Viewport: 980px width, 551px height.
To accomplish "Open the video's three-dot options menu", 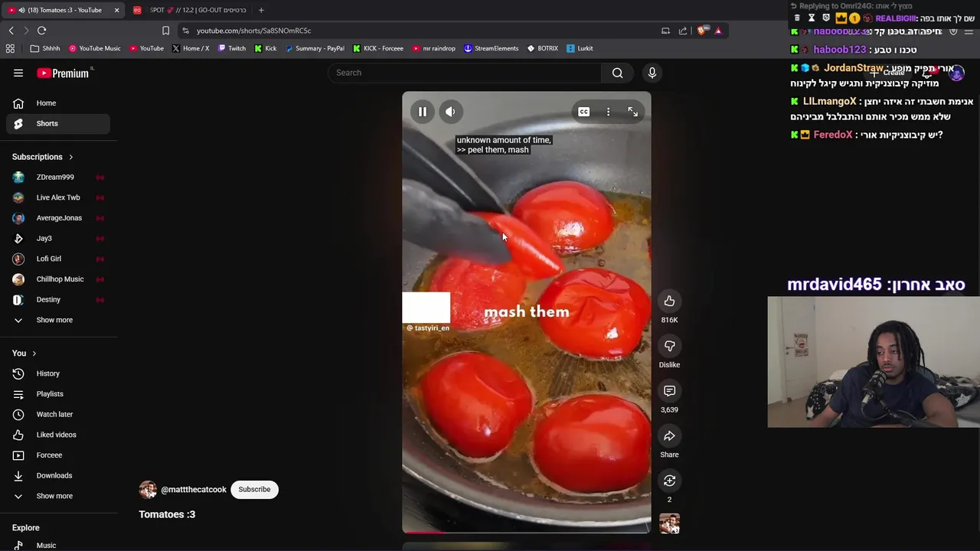I will pos(608,112).
